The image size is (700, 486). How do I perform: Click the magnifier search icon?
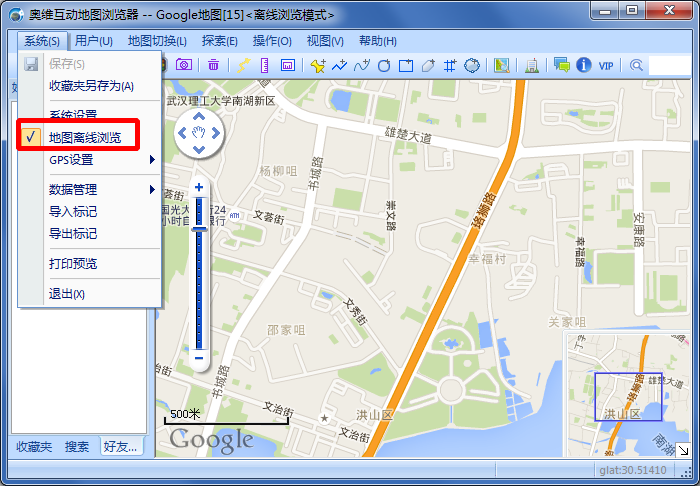(636, 65)
